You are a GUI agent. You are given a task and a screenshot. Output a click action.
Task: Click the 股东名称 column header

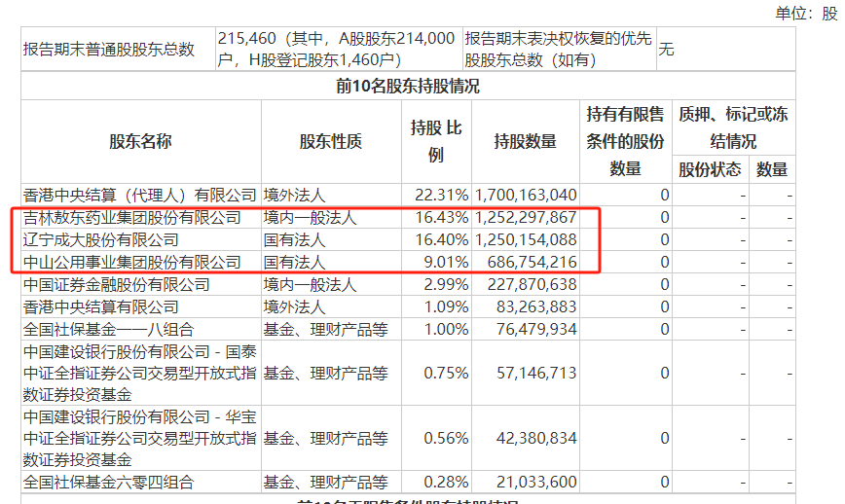pyautogui.click(x=140, y=142)
